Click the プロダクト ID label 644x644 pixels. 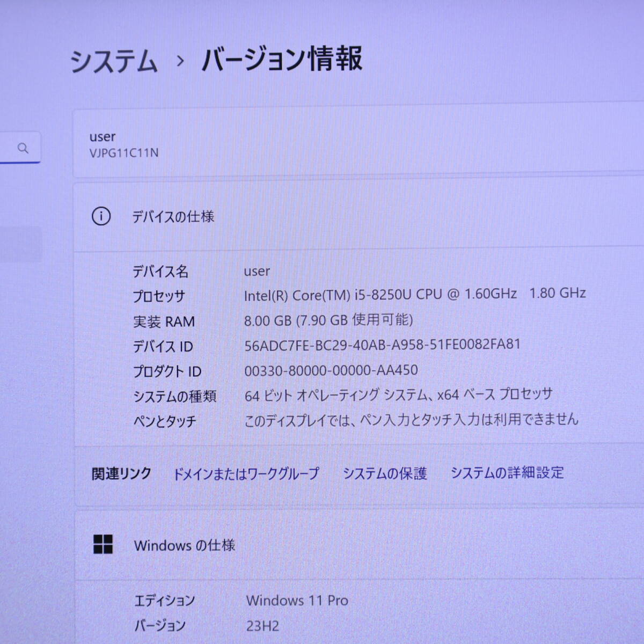pyautogui.click(x=167, y=371)
